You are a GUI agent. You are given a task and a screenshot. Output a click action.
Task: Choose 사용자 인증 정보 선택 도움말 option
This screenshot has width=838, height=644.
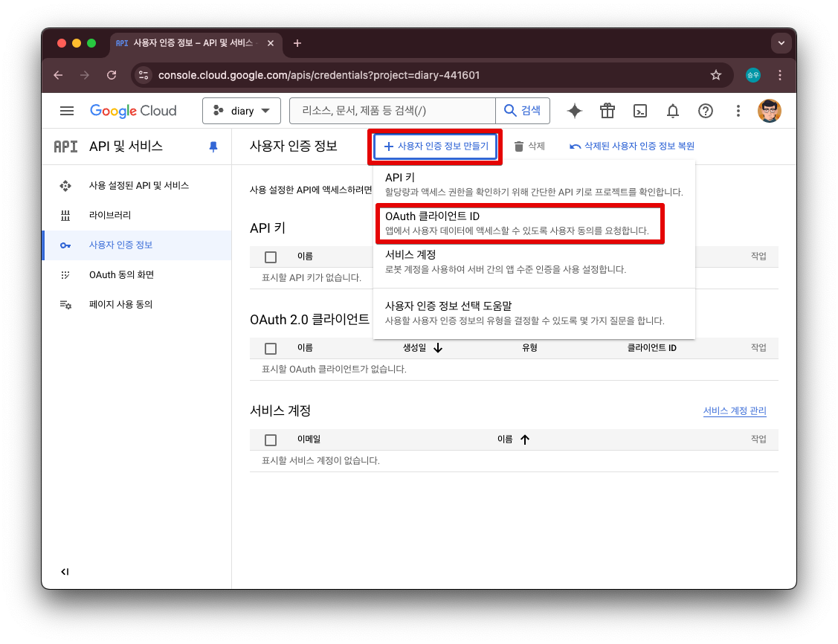(x=534, y=313)
